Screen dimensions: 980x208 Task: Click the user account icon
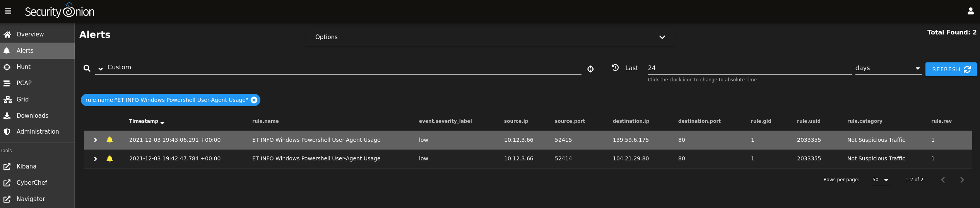(970, 11)
